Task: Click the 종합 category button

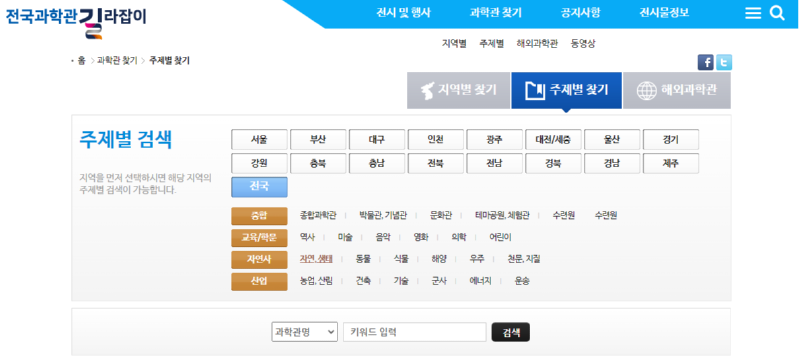Action: coord(259,215)
